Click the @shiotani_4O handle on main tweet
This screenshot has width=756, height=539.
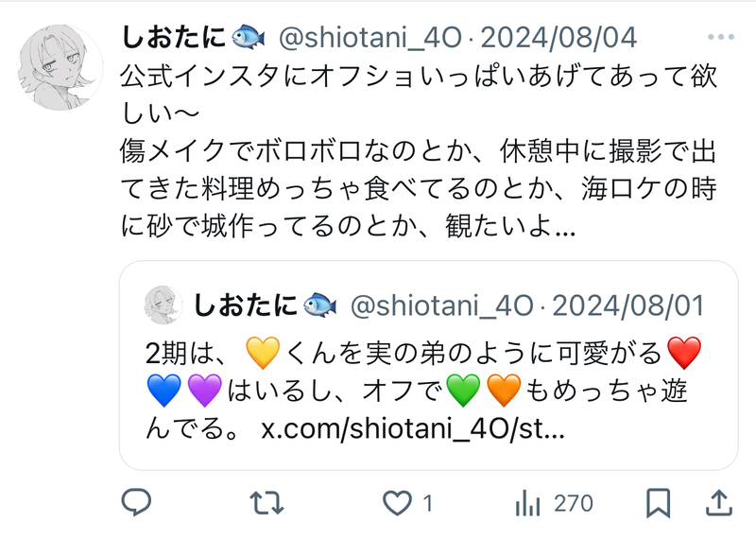click(370, 38)
